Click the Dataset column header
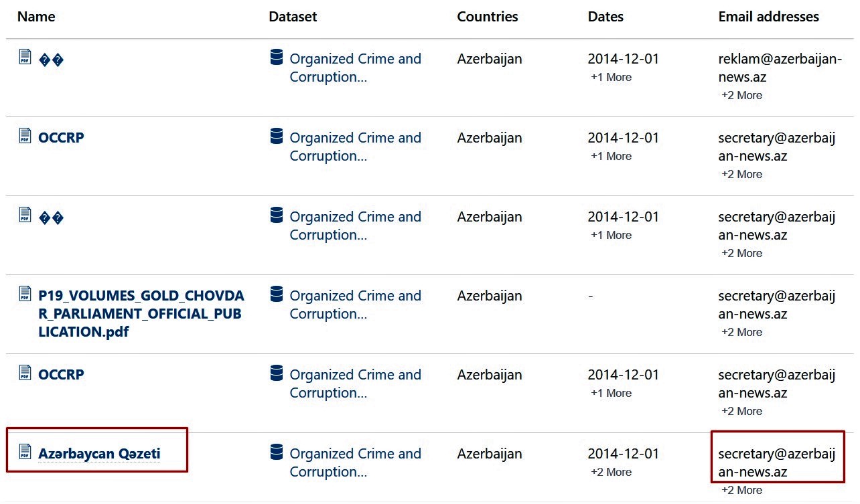The height and width of the screenshot is (504, 860). click(x=293, y=17)
